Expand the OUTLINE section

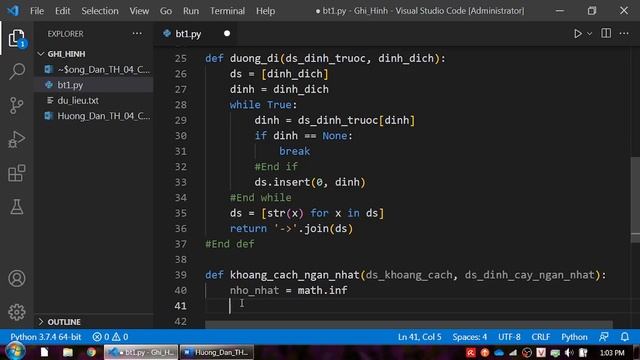(x=94, y=322)
